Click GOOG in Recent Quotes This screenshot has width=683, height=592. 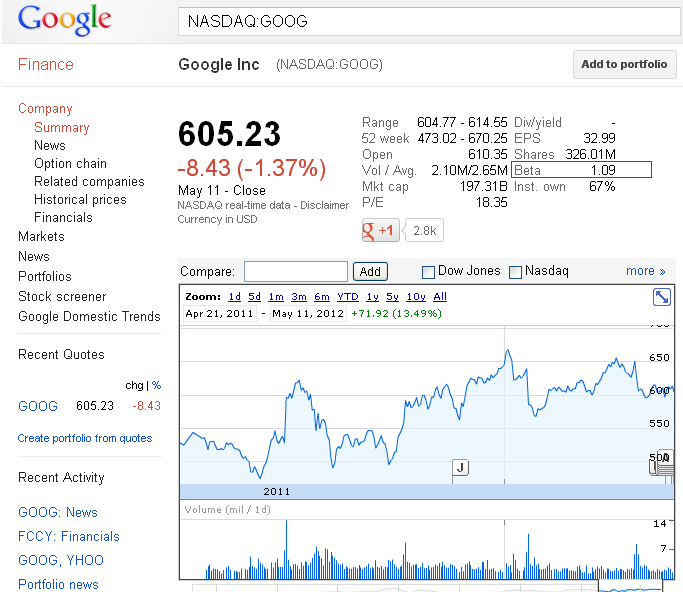pos(38,406)
